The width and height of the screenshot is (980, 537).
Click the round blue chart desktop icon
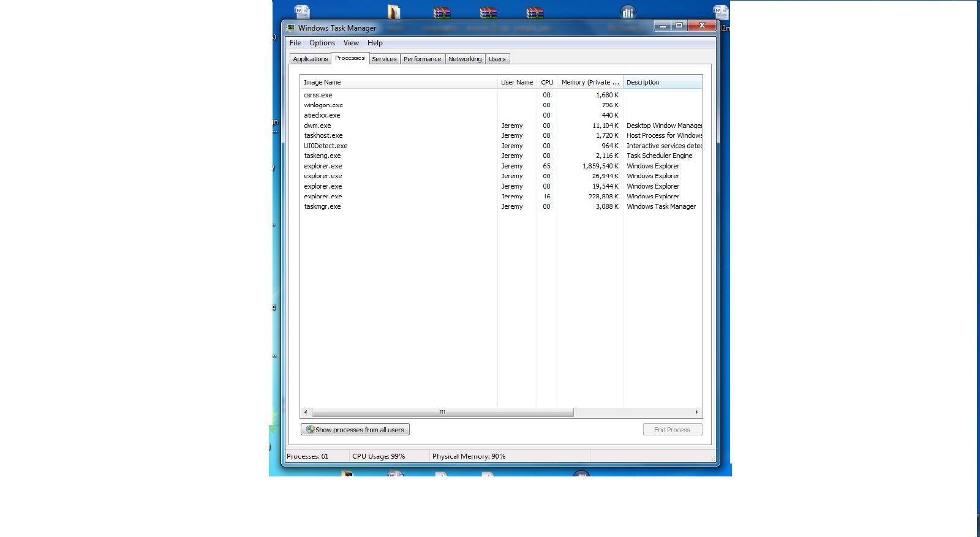click(x=628, y=12)
